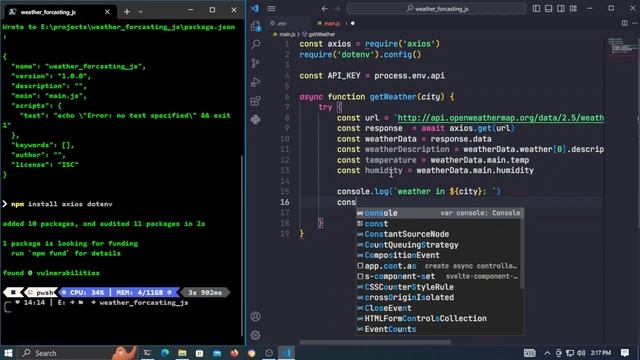Click 'process.env.api' on line 4
The image size is (640, 360).
(409, 76)
